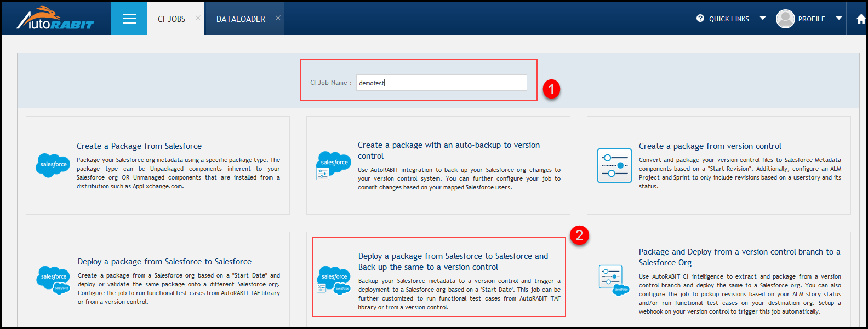
Task: Expand the Profile dropdown arrow
Action: click(838, 18)
